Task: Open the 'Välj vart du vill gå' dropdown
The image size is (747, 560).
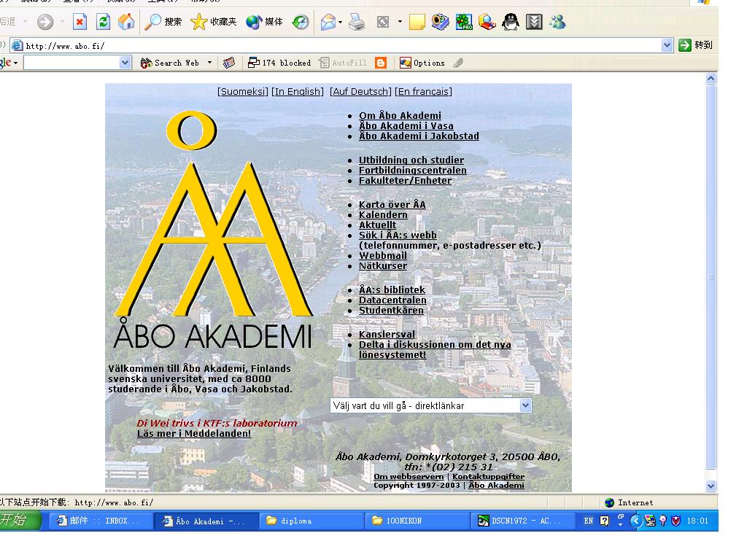Action: point(525,405)
